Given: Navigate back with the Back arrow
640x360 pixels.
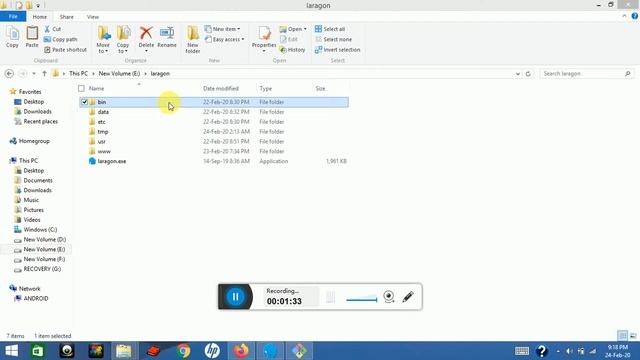Looking at the screenshot, I should click(x=9, y=73).
